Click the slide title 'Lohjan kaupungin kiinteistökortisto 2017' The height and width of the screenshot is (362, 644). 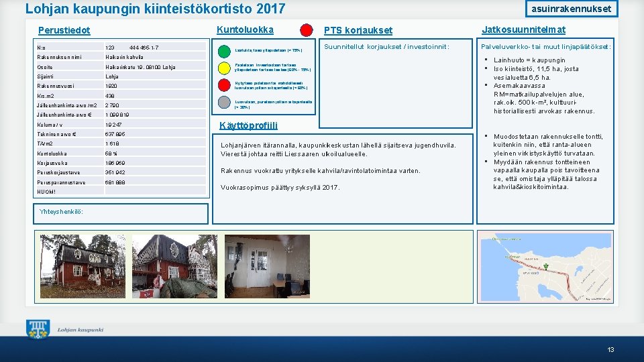(x=155, y=9)
